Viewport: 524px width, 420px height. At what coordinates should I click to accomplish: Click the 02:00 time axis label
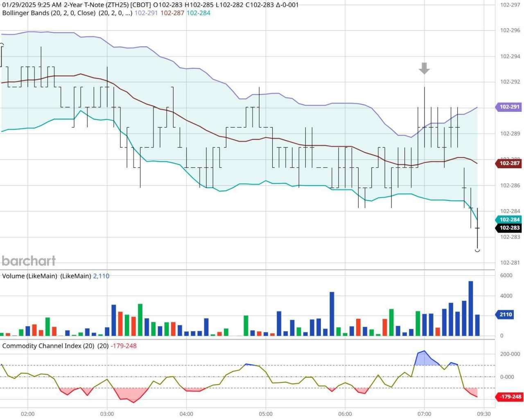[x=28, y=414]
